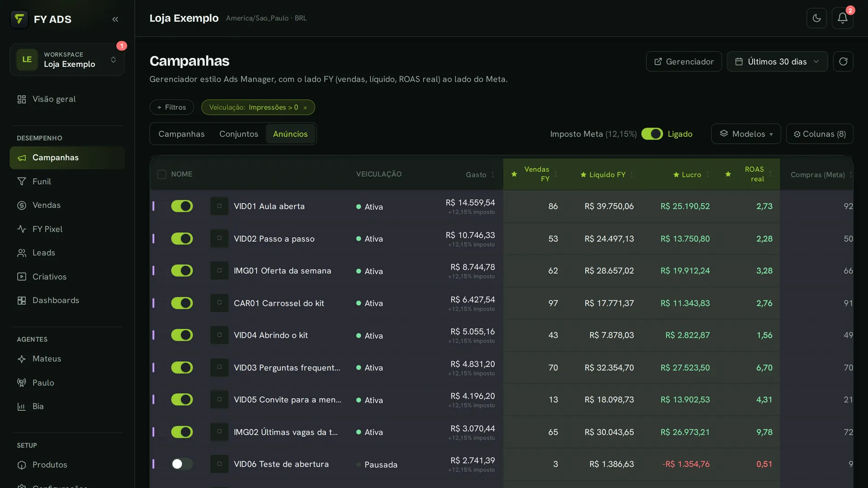This screenshot has height=488, width=868.
Task: Open the Gerenciador external link button
Action: [x=684, y=61]
